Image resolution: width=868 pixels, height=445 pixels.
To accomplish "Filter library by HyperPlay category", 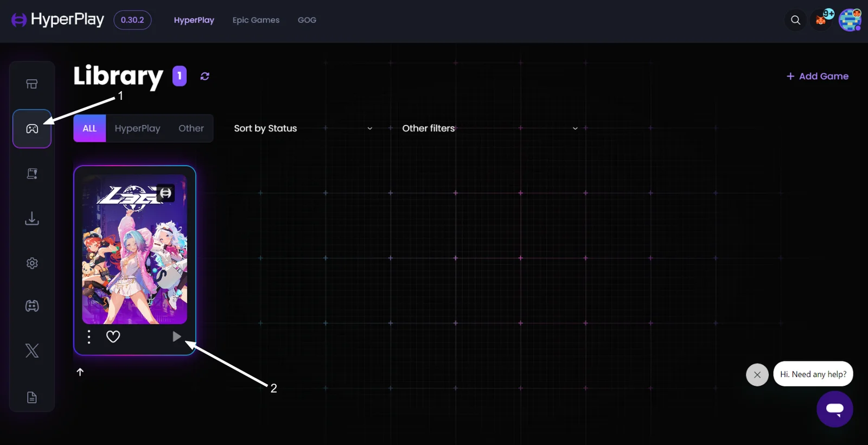I will 138,129.
